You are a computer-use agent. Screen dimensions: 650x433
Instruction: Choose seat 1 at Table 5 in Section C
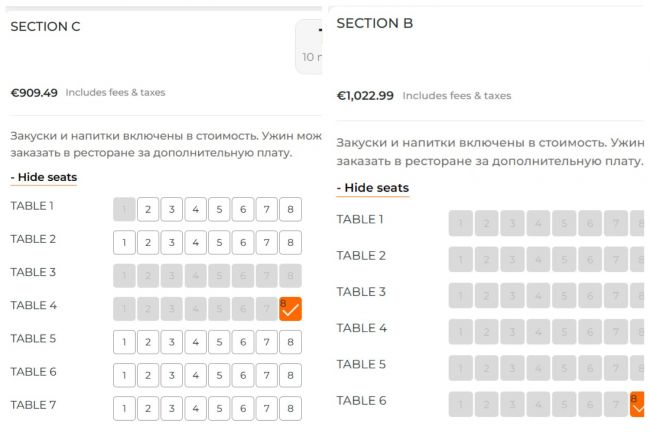coord(124,342)
